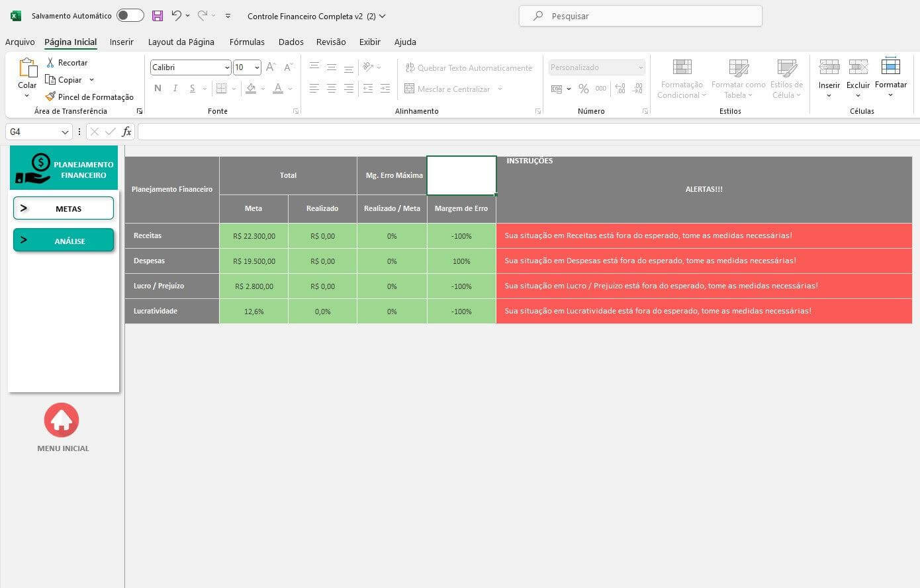Click the Increase Font Size icon
920x588 pixels.
271,67
